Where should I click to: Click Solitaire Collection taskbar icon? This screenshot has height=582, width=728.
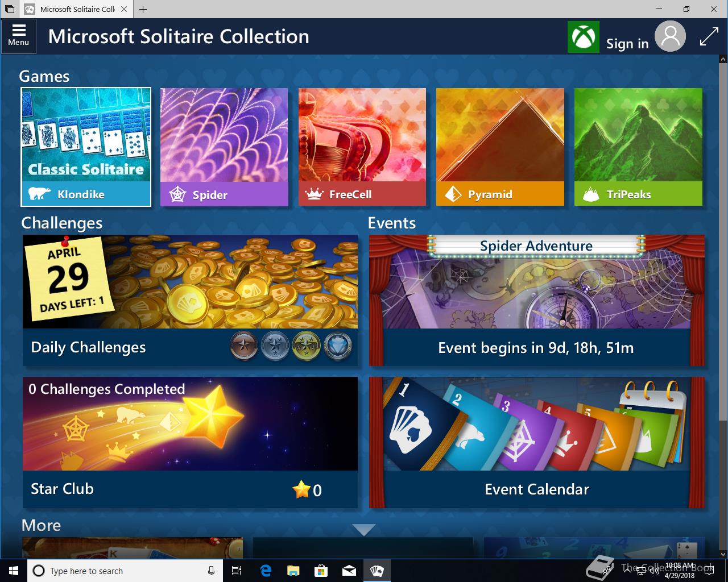(377, 571)
